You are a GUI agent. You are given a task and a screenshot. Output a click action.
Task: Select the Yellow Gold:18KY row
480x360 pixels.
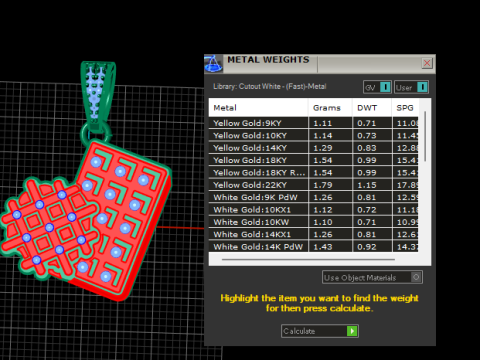(313, 160)
